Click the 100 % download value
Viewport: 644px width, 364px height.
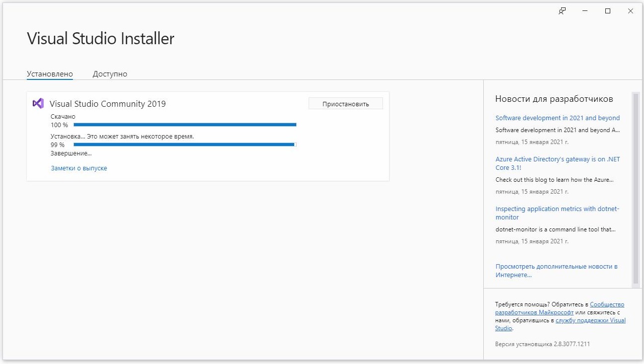59,125
